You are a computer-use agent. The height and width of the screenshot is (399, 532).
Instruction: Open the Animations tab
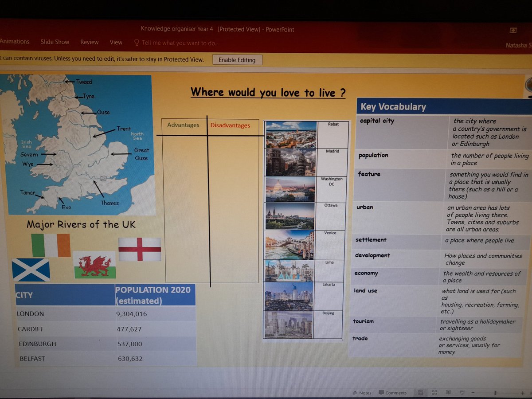click(15, 41)
